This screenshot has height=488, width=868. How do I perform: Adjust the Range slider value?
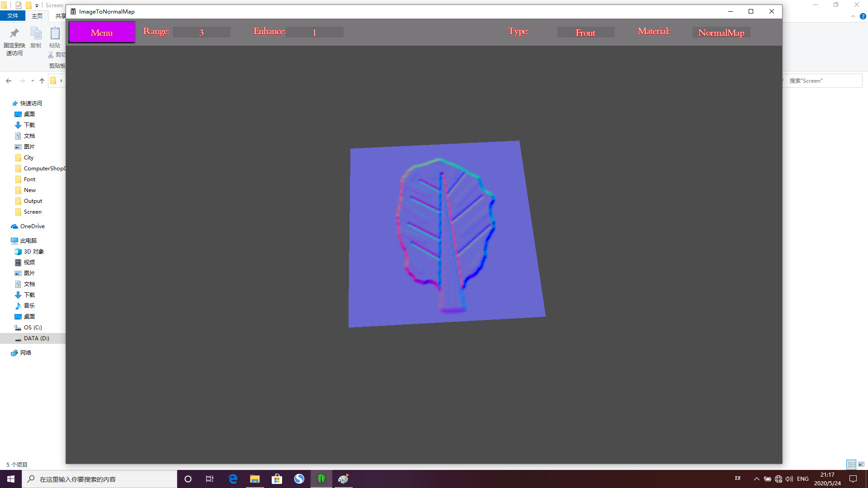click(x=201, y=33)
